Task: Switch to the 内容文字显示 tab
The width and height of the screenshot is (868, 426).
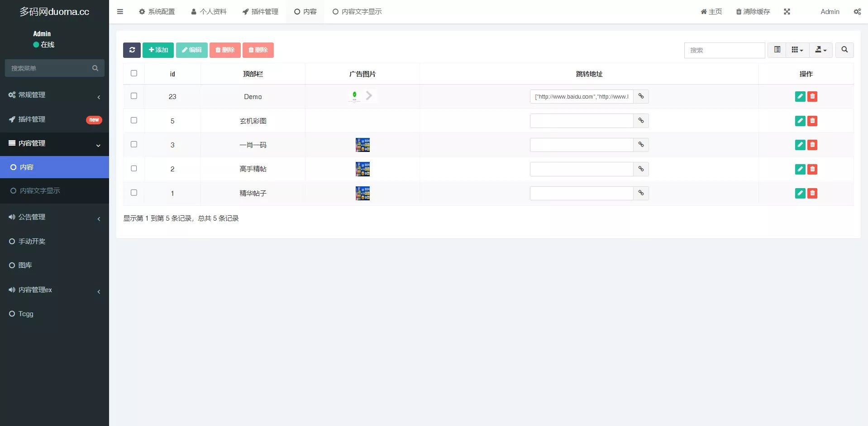Action: [357, 12]
